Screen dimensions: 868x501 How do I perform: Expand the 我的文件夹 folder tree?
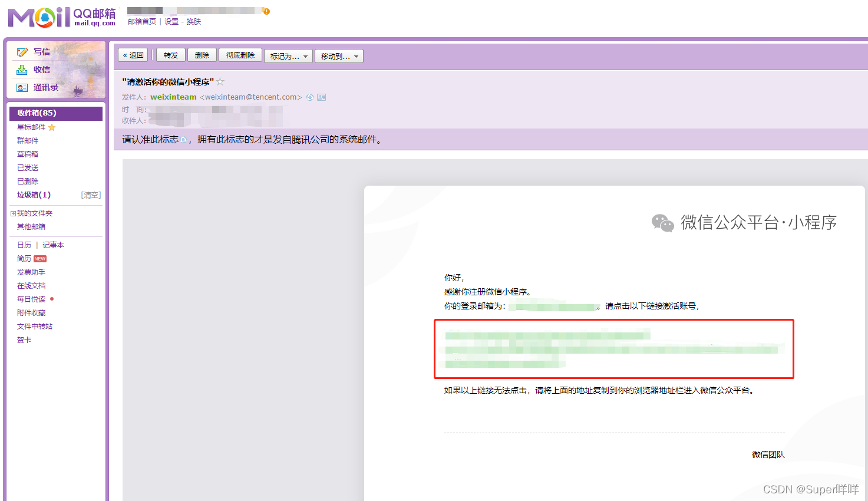tap(13, 213)
